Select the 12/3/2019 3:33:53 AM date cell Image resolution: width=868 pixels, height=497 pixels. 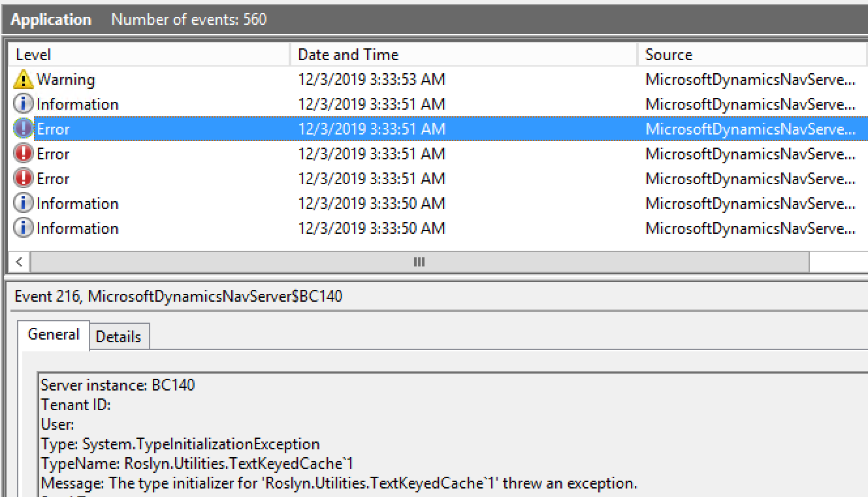click(x=372, y=80)
